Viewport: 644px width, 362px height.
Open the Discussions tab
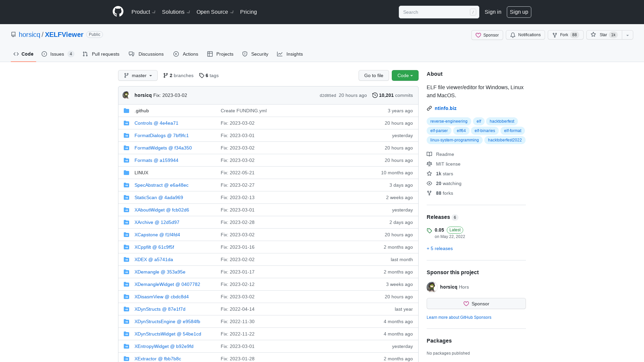click(x=146, y=54)
